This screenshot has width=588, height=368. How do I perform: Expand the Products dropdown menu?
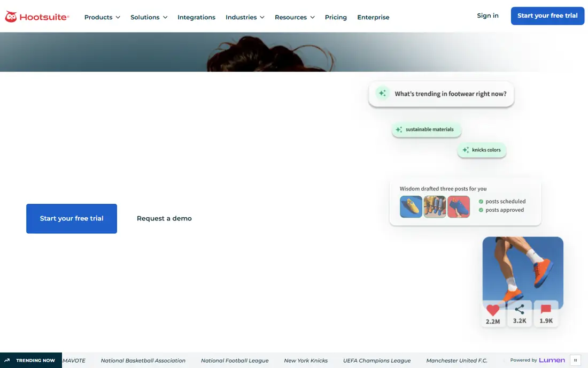point(102,17)
